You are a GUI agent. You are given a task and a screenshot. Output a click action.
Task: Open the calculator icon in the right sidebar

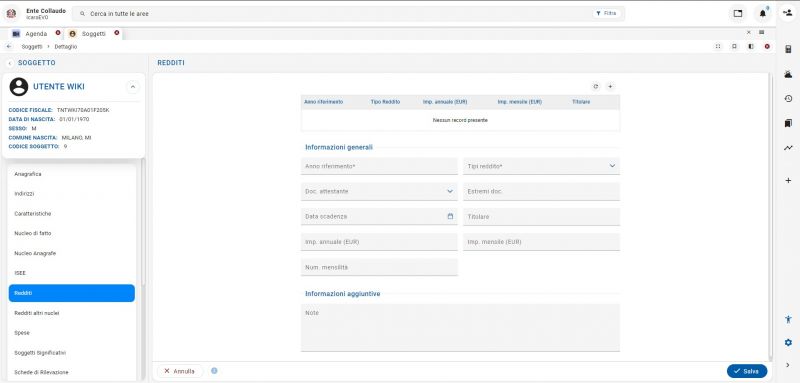tap(788, 49)
